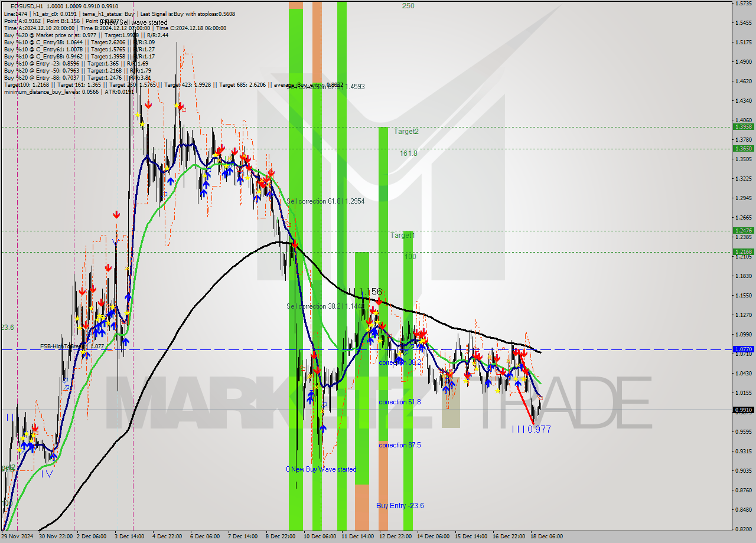Click the 'I I I 1.156' wave label

tap(364, 292)
